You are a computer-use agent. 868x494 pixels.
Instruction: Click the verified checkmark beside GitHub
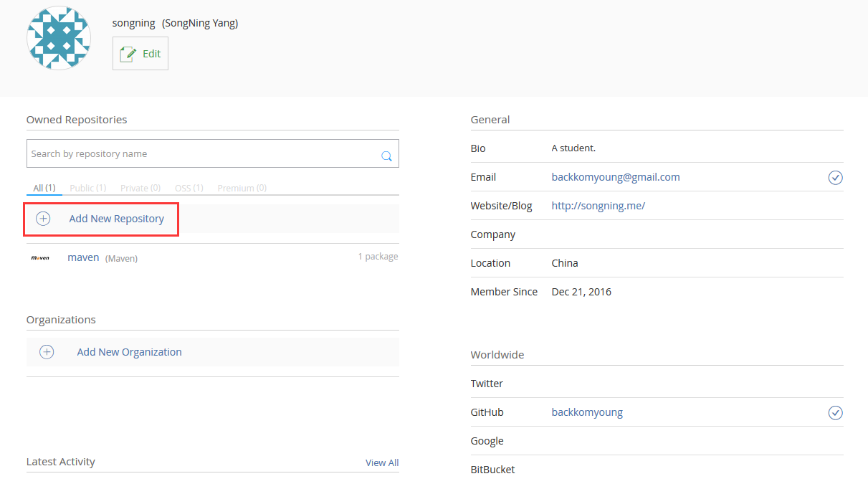(835, 412)
